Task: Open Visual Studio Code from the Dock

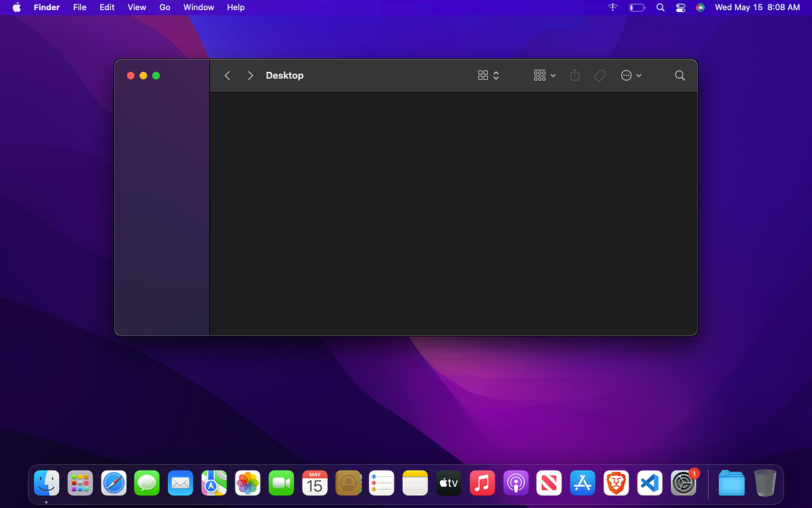Action: pos(650,483)
